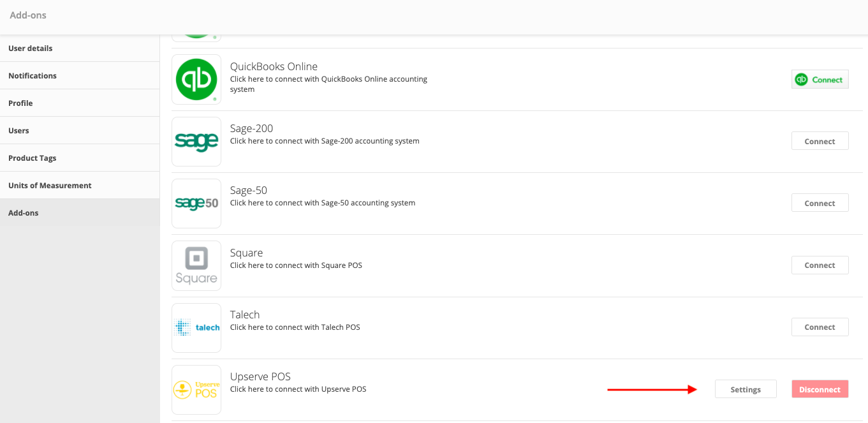Navigate to Product Tags settings

[32, 158]
